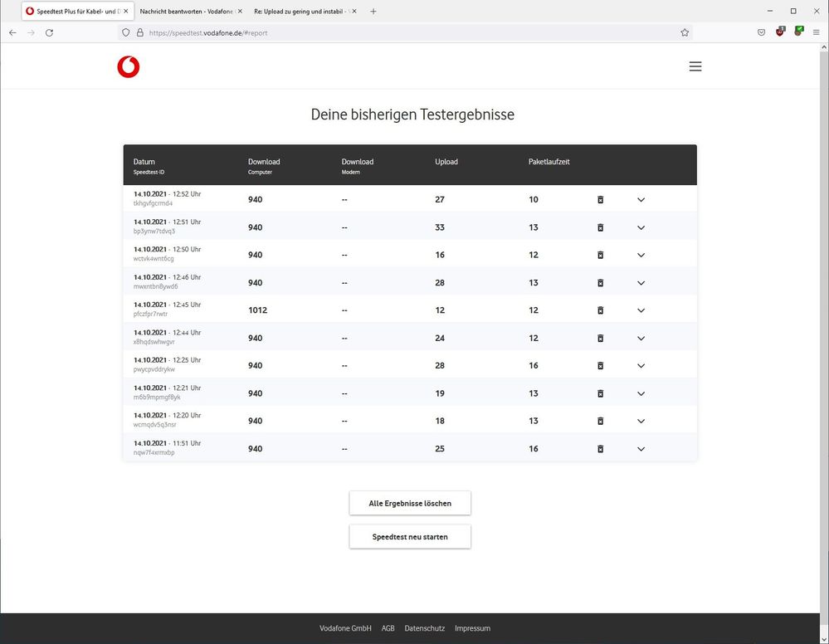Expand details of 12:25 Uhr result
829x644 pixels.
click(x=641, y=366)
